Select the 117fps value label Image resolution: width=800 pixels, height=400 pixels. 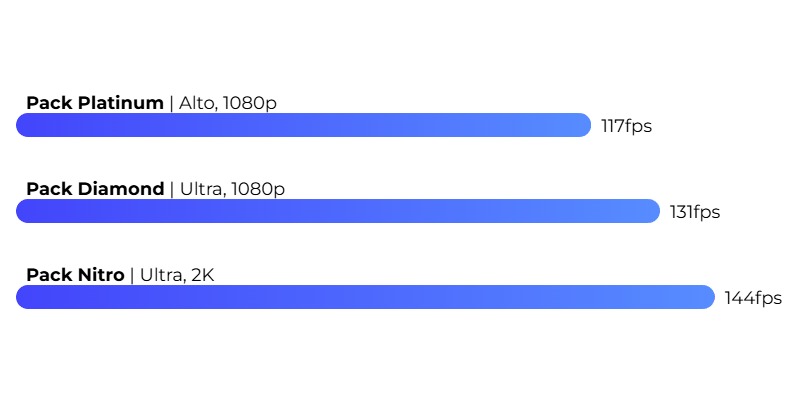[627, 126]
